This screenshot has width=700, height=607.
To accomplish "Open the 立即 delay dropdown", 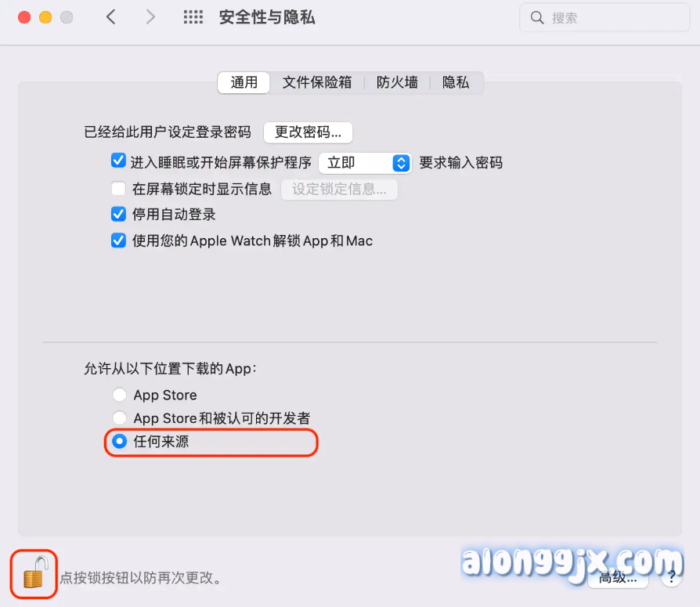I will pyautogui.click(x=365, y=163).
